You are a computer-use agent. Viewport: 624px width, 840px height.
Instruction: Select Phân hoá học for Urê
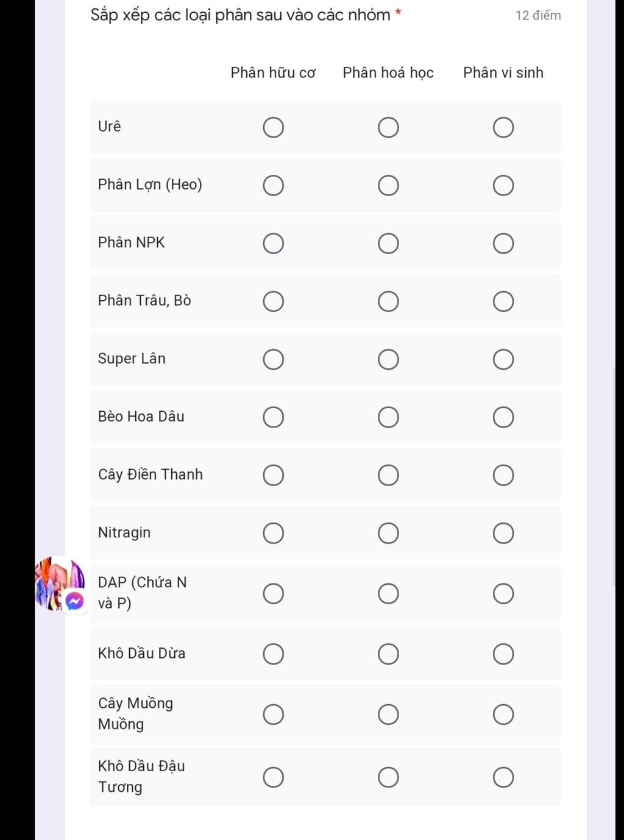click(388, 127)
